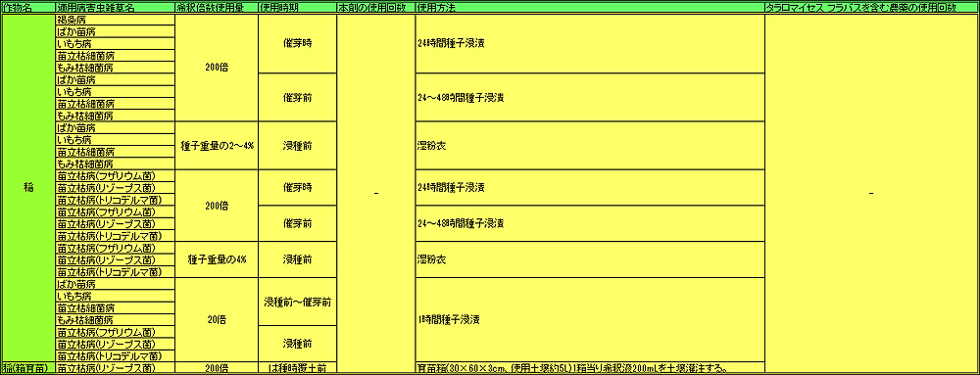Select the 育苗箱 soil drench method cell

click(590, 368)
